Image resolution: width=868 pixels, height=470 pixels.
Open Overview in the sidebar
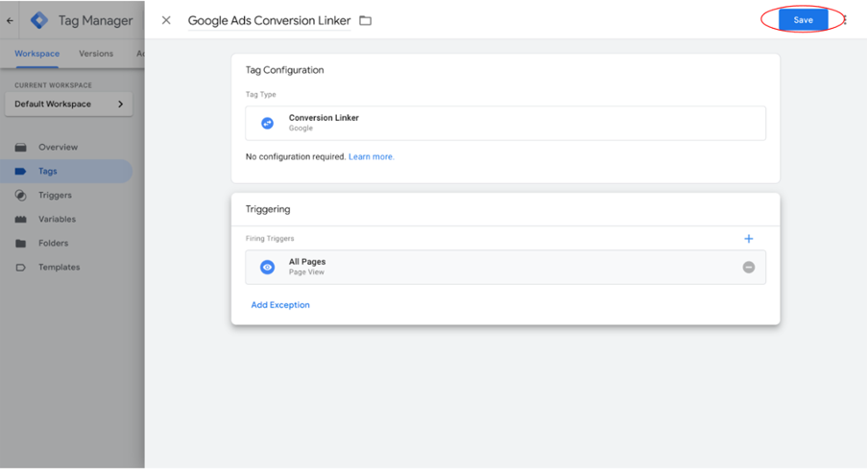[58, 147]
